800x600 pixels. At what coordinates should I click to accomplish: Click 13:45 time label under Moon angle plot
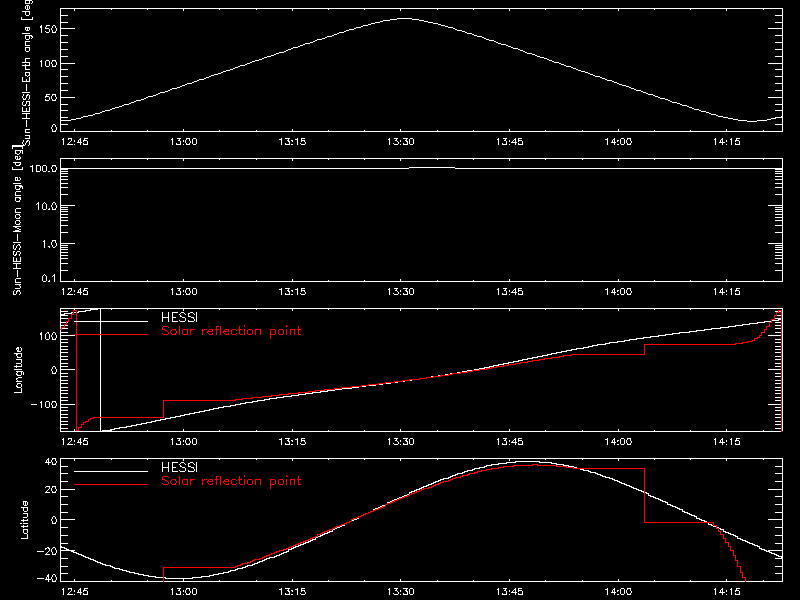(509, 291)
